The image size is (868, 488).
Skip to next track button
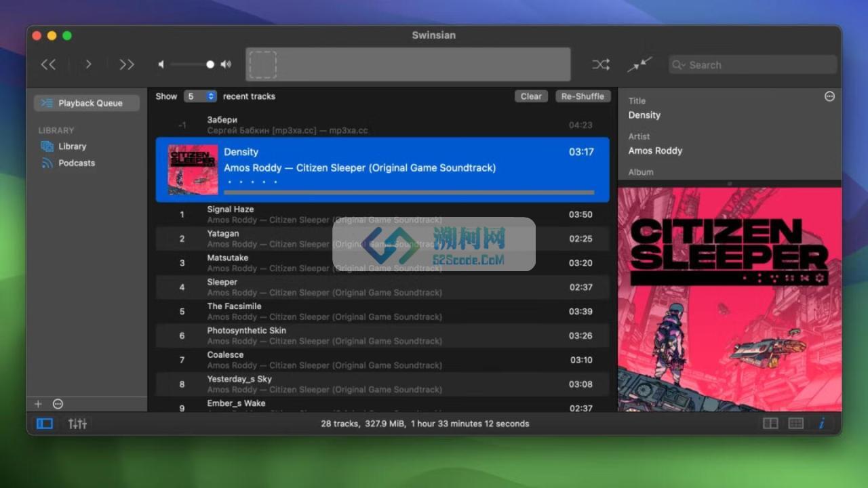click(x=127, y=64)
